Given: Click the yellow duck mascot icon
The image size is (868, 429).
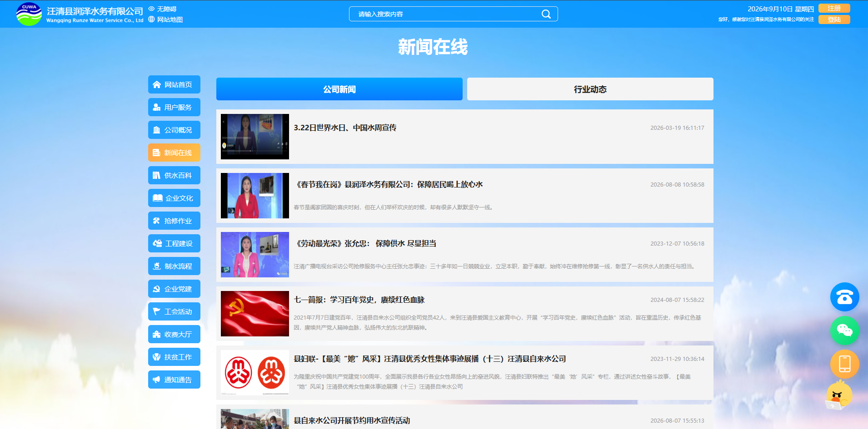Looking at the screenshot, I should pyautogui.click(x=839, y=395).
